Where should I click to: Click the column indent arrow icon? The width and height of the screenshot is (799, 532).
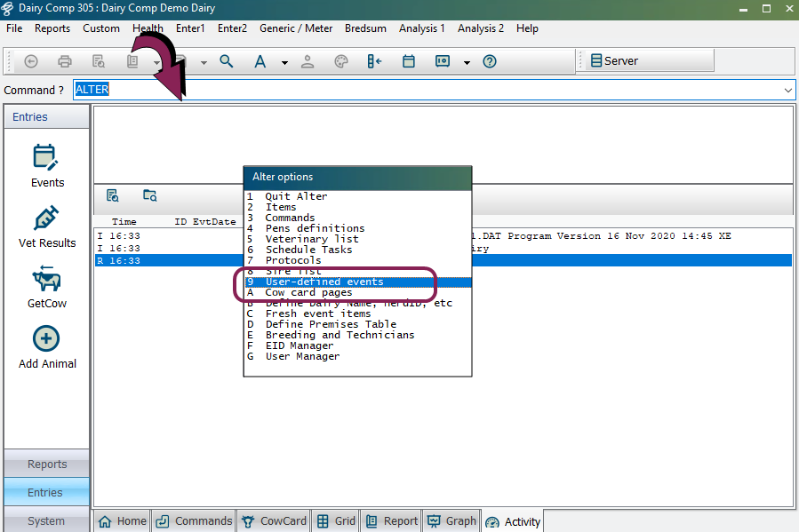point(374,61)
